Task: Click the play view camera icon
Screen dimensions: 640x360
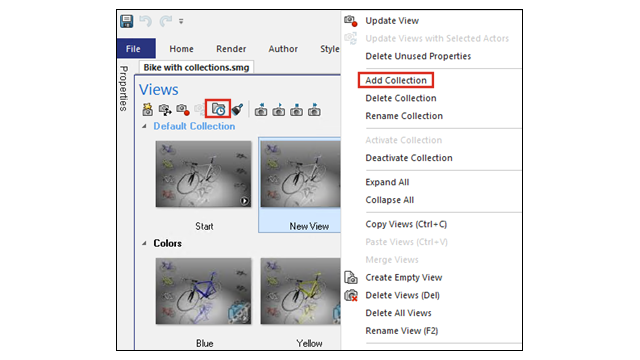Action: (x=279, y=110)
